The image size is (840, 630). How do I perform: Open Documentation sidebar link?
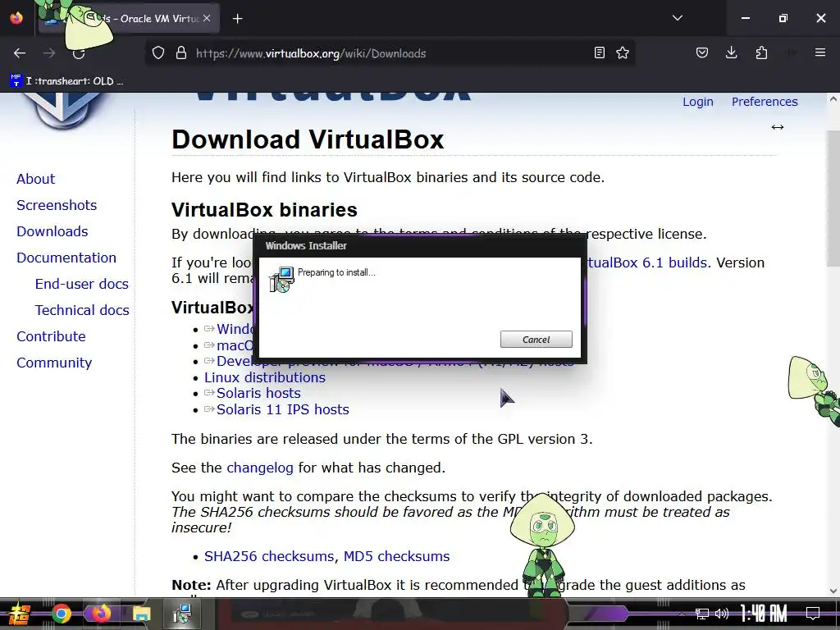click(66, 258)
